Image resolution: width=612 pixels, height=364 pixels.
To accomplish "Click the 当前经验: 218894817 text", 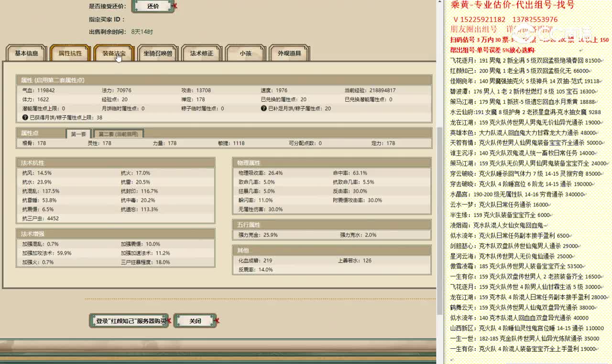I will pyautogui.click(x=370, y=90).
